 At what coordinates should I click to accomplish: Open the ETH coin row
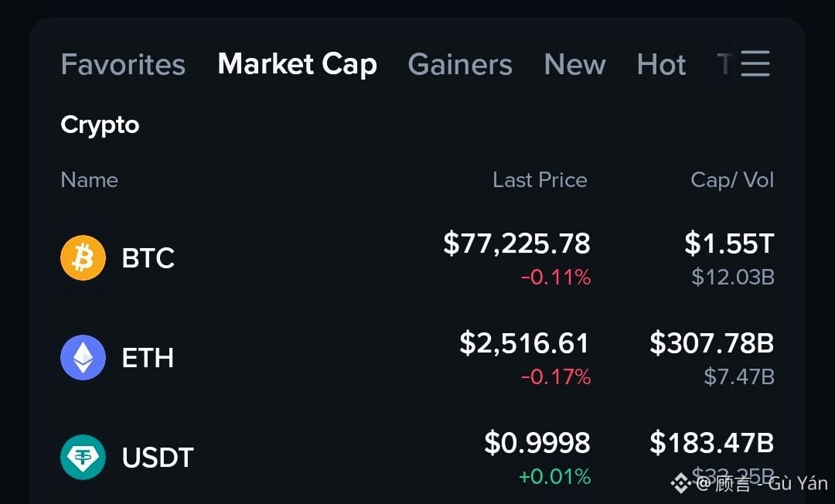click(x=417, y=358)
